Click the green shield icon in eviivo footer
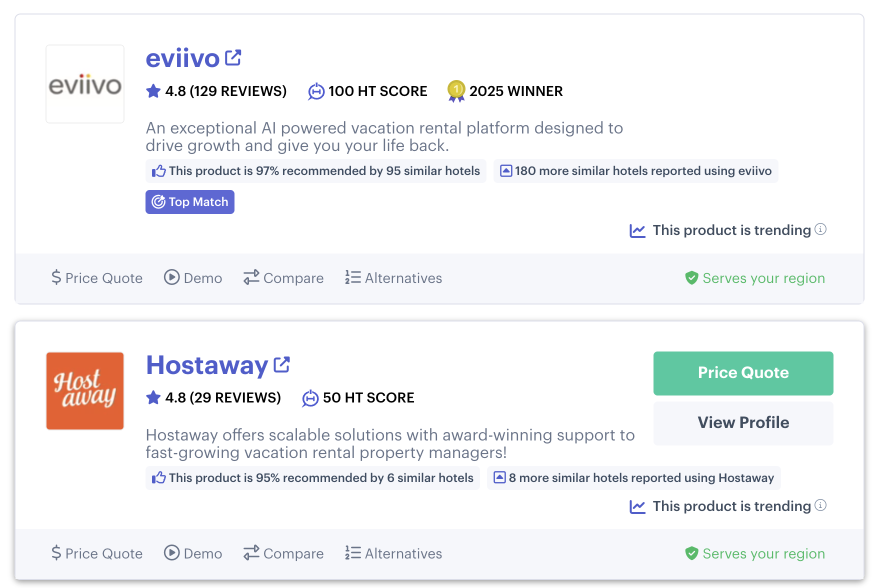This screenshot has height=588, width=877. pyautogui.click(x=691, y=278)
